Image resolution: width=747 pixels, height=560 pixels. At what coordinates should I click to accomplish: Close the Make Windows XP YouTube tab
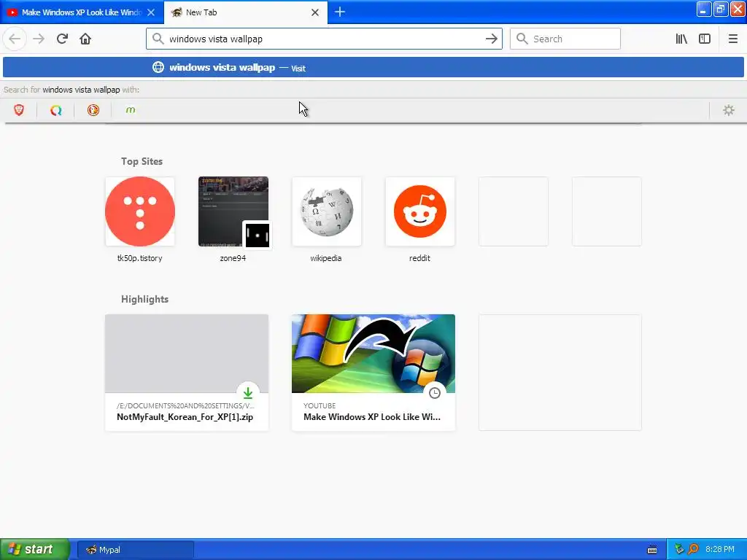151,12
